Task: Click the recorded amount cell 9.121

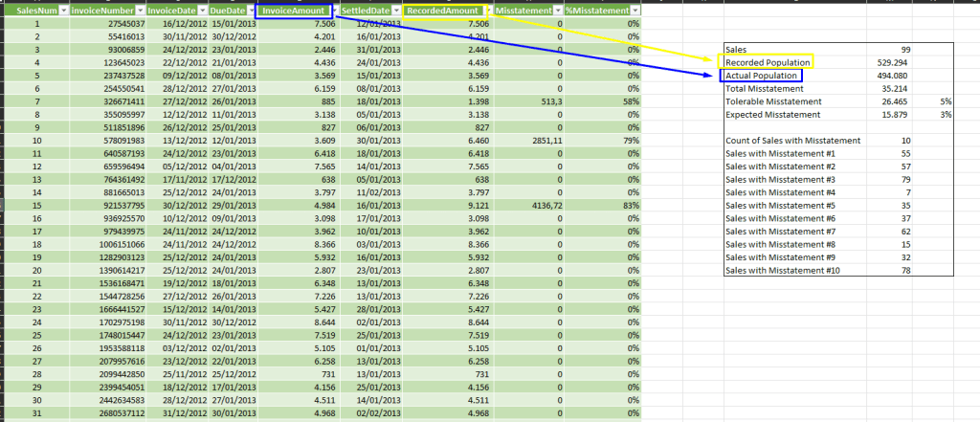Action: (447, 205)
